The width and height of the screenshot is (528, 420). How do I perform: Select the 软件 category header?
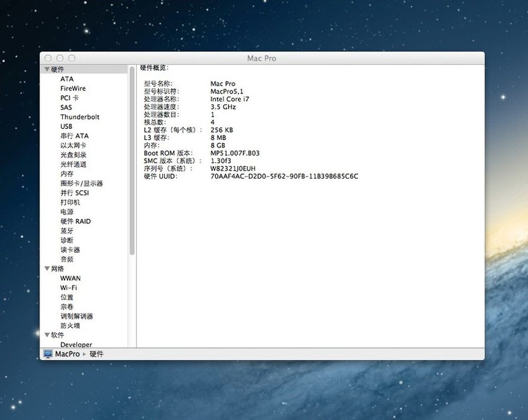coord(57,335)
